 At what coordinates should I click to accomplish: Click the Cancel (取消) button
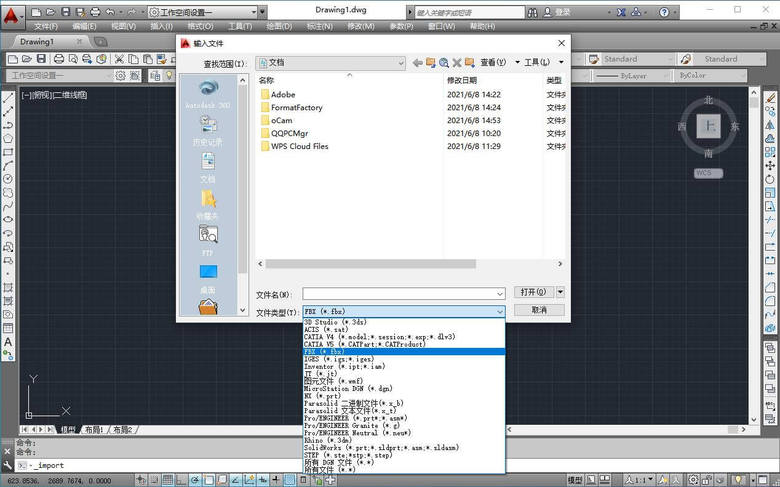(539, 311)
